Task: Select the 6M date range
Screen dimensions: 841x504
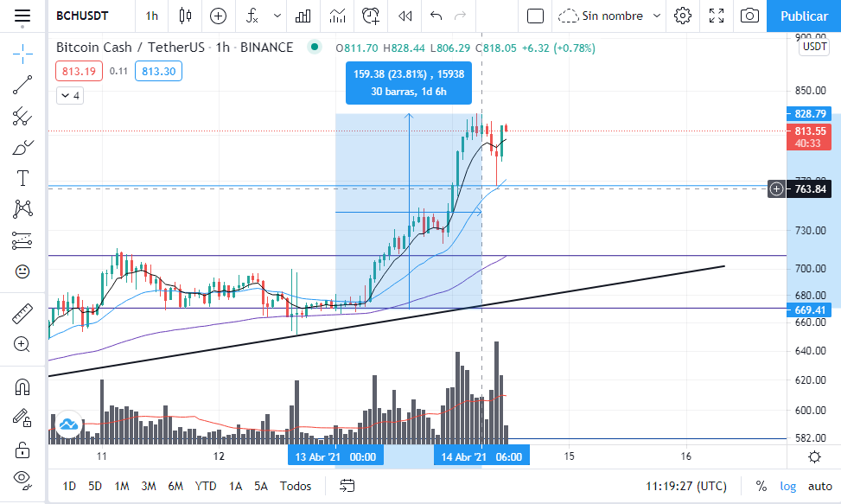Action: (x=175, y=487)
